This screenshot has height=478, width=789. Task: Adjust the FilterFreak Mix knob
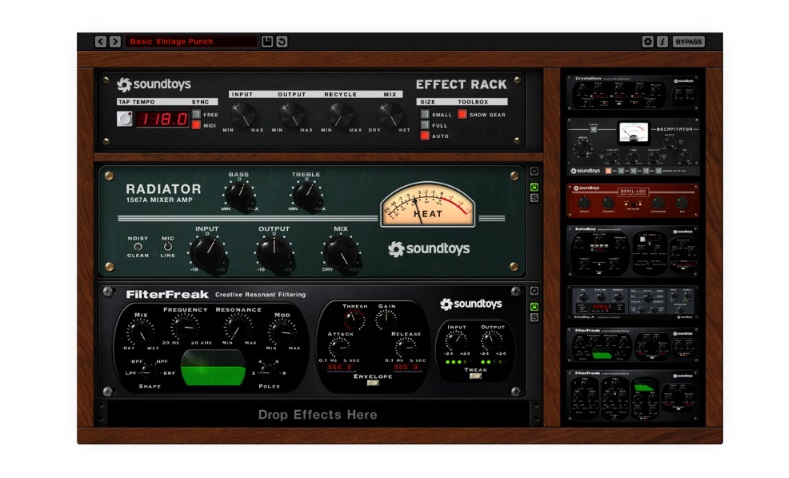tap(140, 331)
